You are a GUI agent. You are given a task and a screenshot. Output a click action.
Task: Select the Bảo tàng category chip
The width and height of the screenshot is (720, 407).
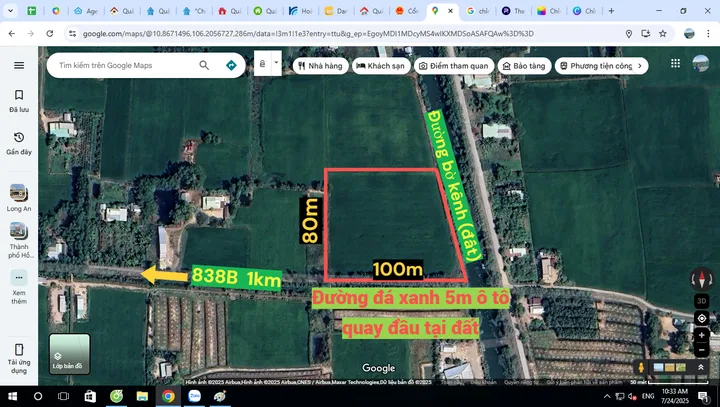pyautogui.click(x=524, y=66)
